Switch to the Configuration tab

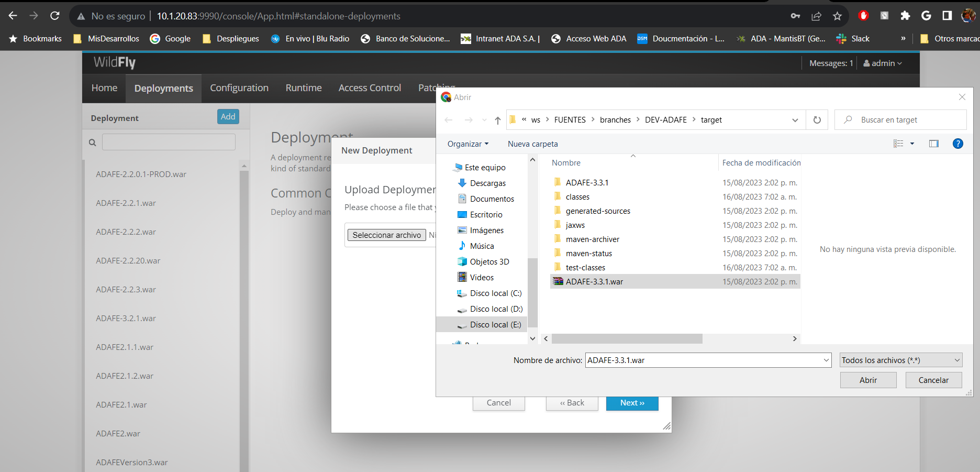(x=239, y=88)
